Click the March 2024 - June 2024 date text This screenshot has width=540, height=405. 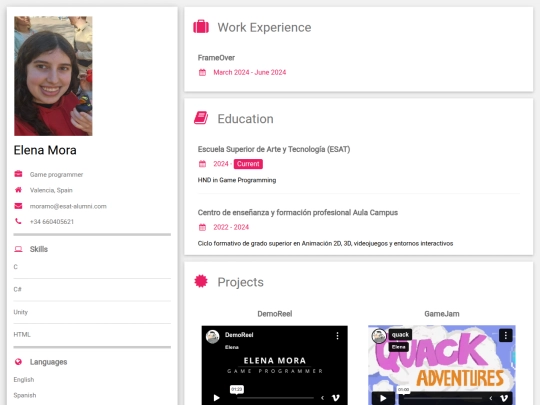pos(250,72)
